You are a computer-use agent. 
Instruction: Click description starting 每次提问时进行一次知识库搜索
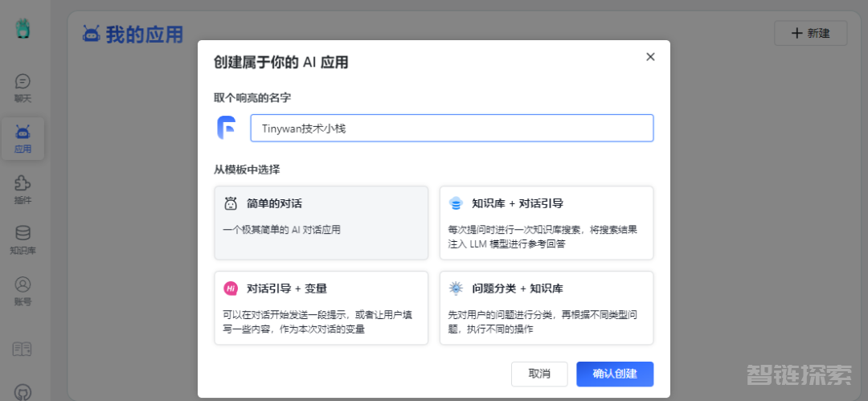(542, 236)
